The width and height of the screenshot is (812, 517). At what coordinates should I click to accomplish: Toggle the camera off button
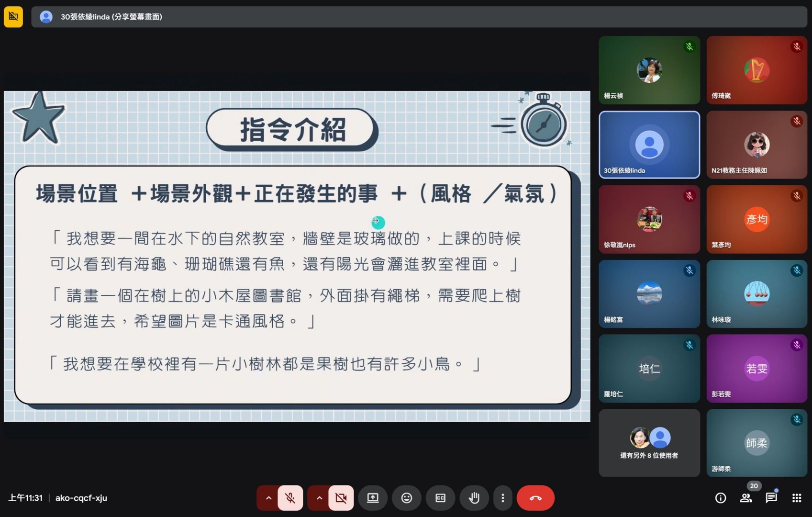[x=341, y=498]
